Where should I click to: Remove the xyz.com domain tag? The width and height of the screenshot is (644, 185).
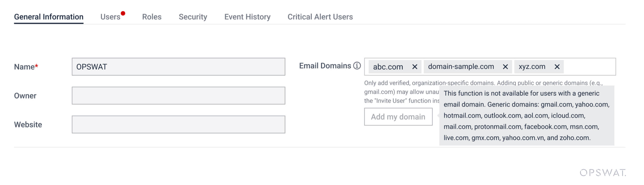pyautogui.click(x=557, y=67)
